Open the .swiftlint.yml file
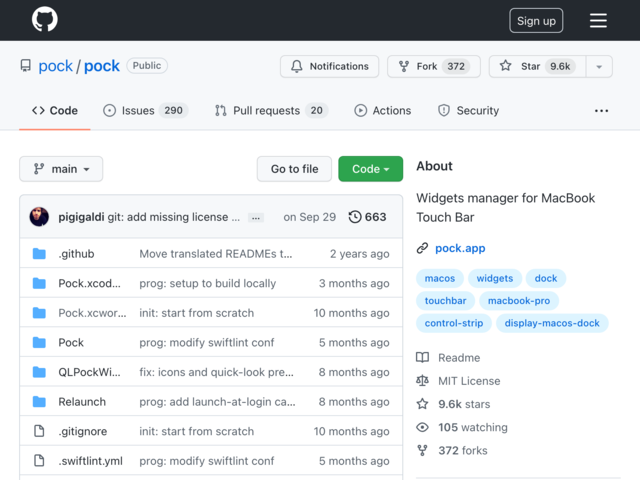This screenshot has height=480, width=640. (91, 461)
